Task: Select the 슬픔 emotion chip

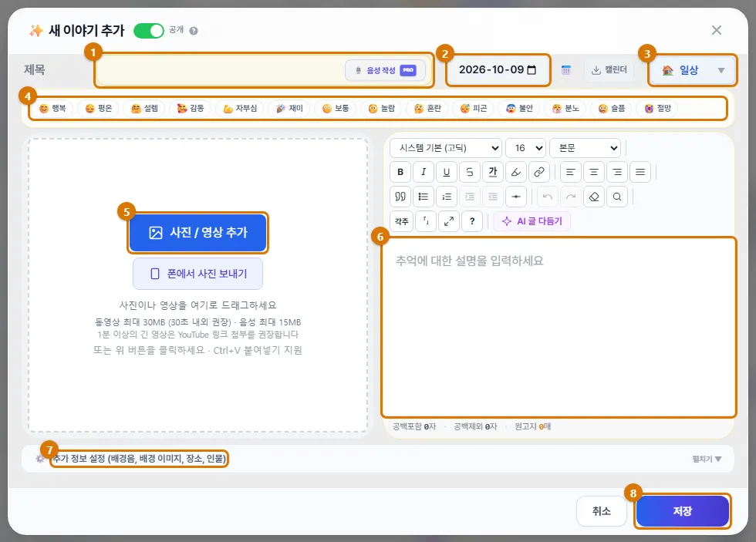Action: (611, 109)
